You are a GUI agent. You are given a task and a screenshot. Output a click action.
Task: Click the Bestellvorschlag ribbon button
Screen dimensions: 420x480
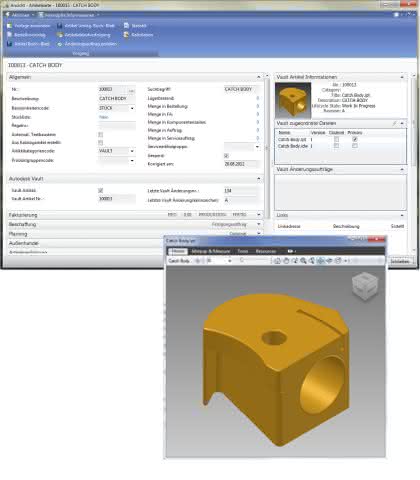click(26, 35)
